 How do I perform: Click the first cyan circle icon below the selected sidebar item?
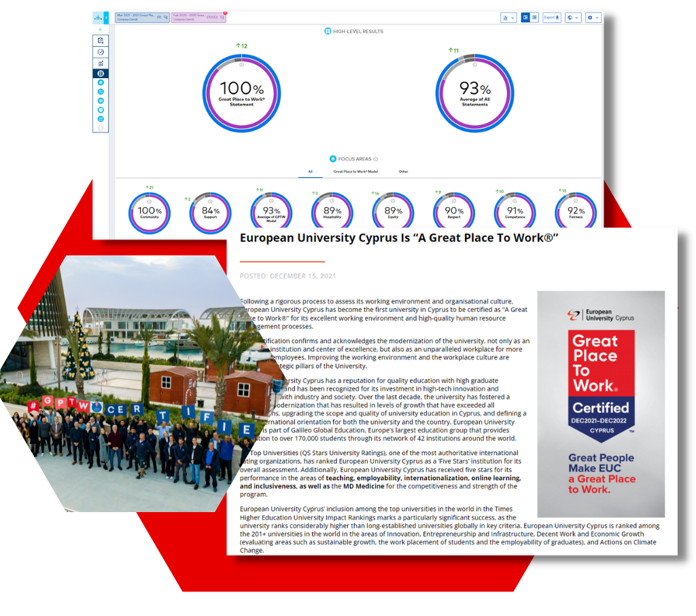(101, 82)
